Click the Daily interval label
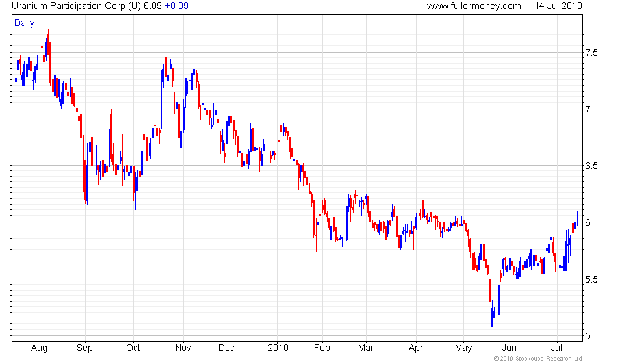637x364 pixels. click(x=25, y=23)
